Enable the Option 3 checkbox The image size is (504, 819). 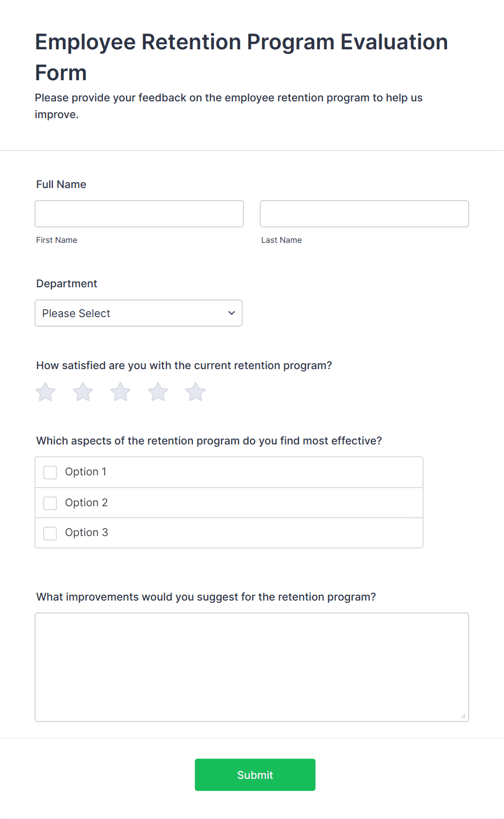pos(50,533)
